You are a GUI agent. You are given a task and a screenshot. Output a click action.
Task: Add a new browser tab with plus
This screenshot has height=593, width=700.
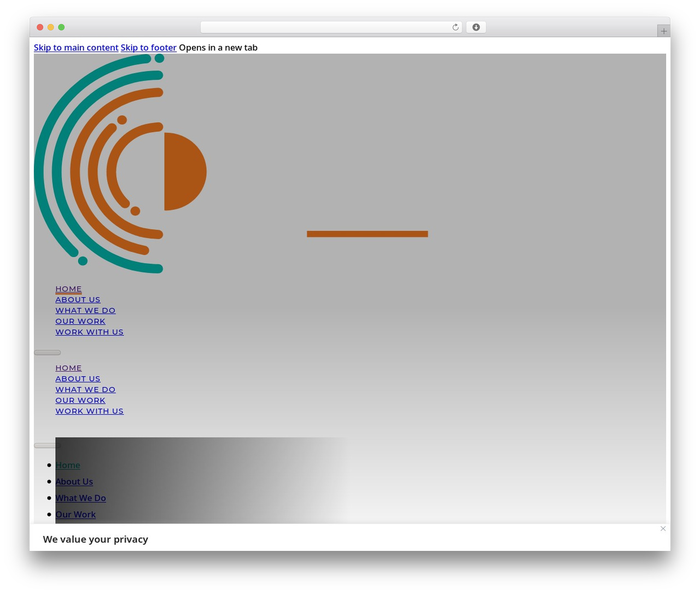pyautogui.click(x=663, y=31)
